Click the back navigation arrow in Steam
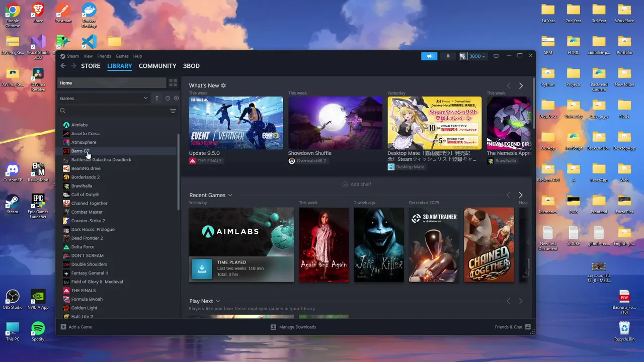Image resolution: width=644 pixels, height=362 pixels. pyautogui.click(x=63, y=66)
